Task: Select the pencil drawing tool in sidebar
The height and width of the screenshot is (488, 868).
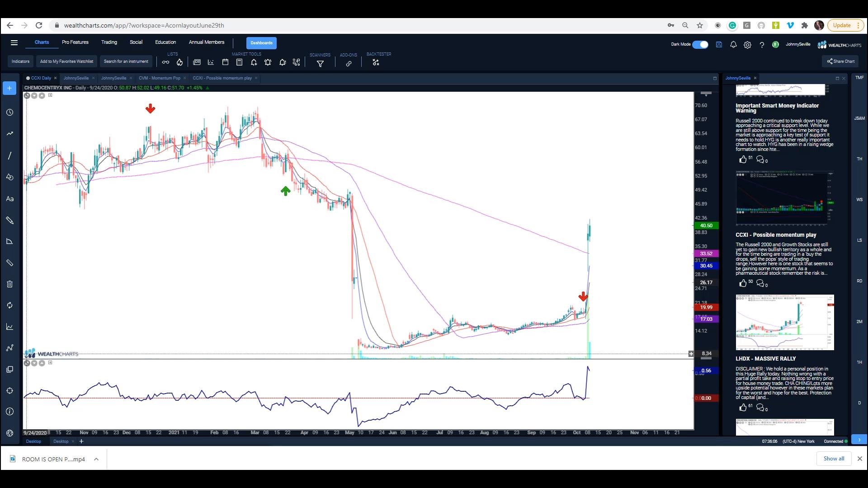Action: (9, 220)
